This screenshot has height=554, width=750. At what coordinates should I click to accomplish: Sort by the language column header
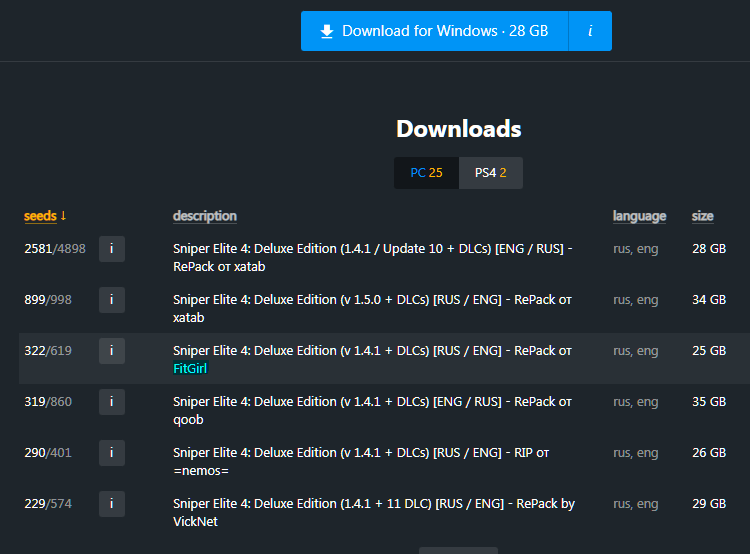click(x=640, y=216)
